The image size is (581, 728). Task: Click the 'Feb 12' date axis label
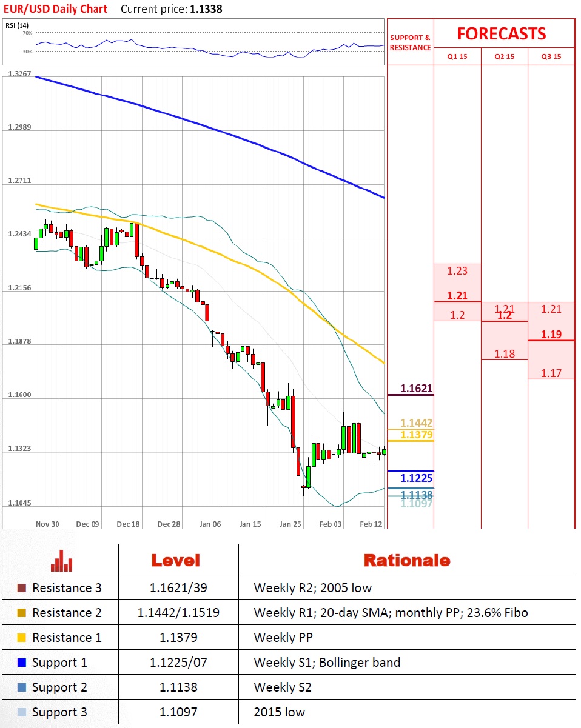(371, 524)
